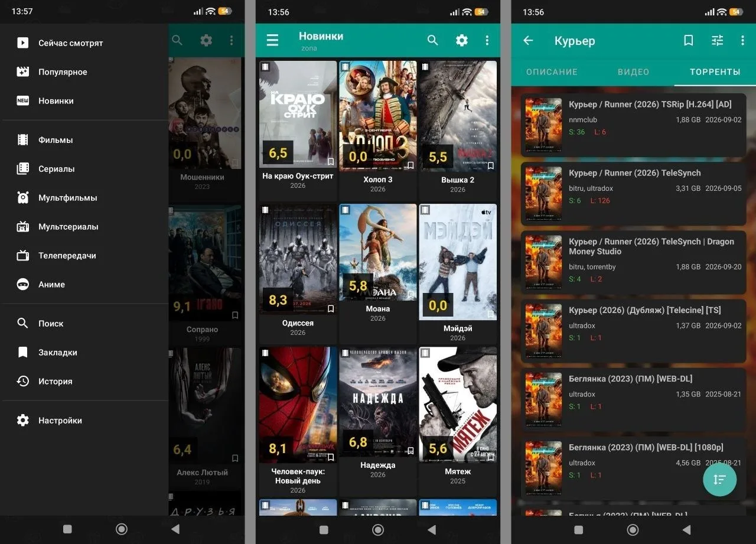Select the Курьер TSRip [H.264] [AD] torrent
Image resolution: width=756 pixels, height=544 pixels.
pos(634,125)
